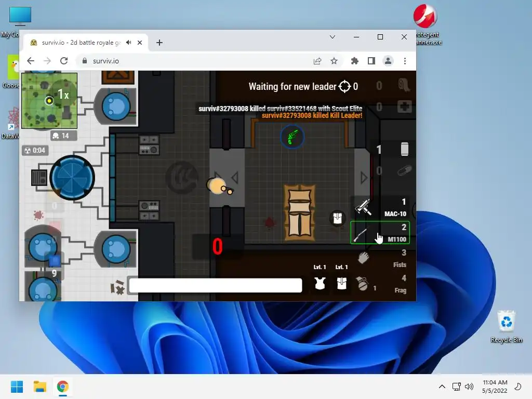Click the frag grenade inventory icon
The width and height of the screenshot is (532, 399).
362,283
